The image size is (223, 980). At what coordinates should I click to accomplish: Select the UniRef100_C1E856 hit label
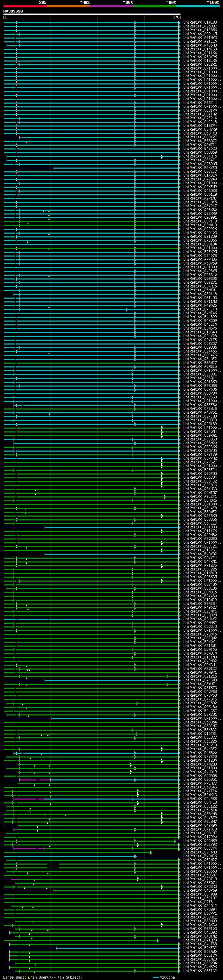200,30
